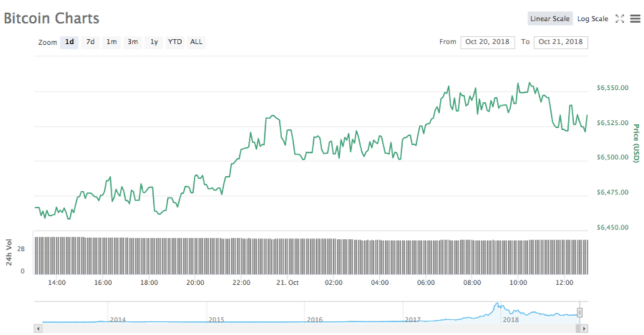Click the navigator horizontal scrollbar track
644x335 pixels.
click(x=311, y=329)
